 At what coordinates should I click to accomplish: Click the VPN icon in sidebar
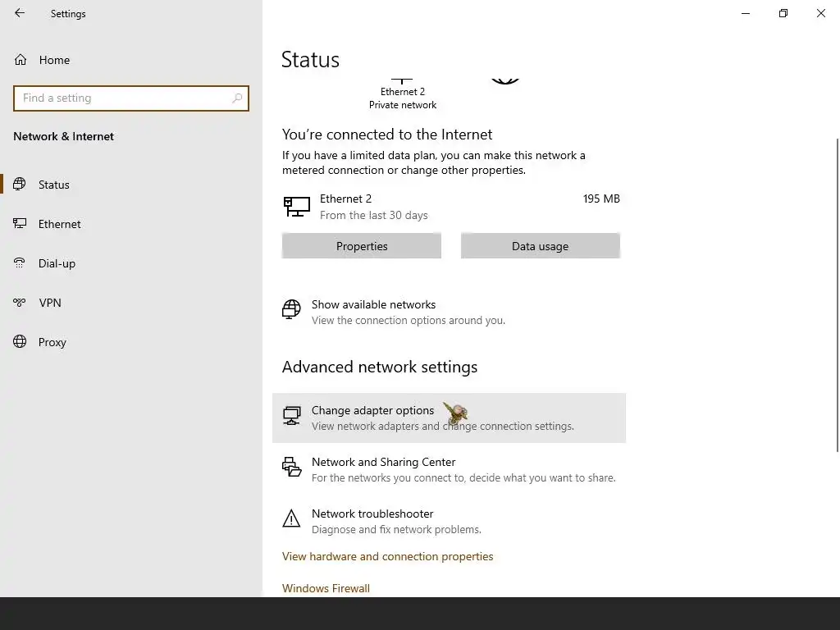coord(20,303)
